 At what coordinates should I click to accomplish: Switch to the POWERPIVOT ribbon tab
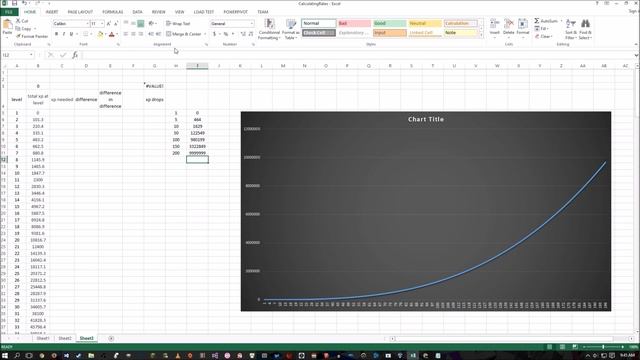[235, 12]
